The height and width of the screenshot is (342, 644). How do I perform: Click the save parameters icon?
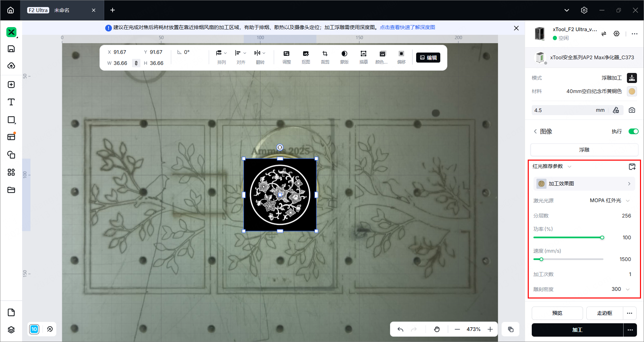click(x=632, y=167)
